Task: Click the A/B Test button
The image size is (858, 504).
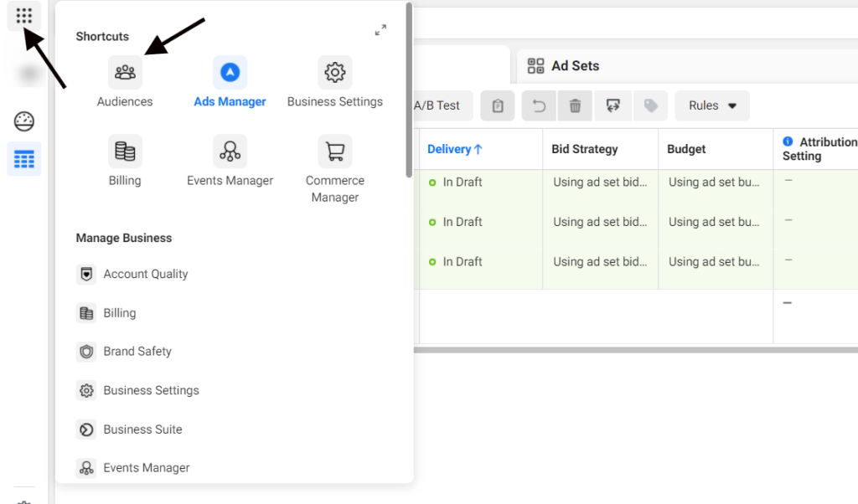Action: click(x=437, y=105)
